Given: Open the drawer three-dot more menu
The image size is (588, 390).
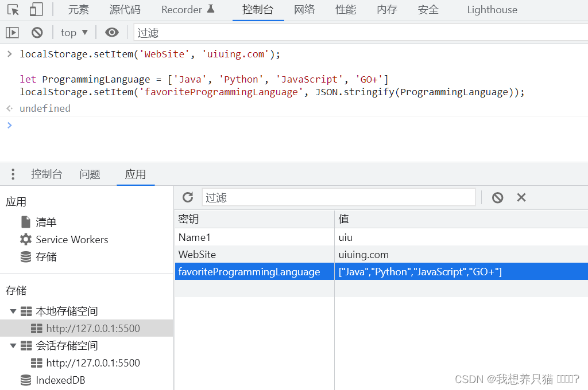Looking at the screenshot, I should [13, 174].
